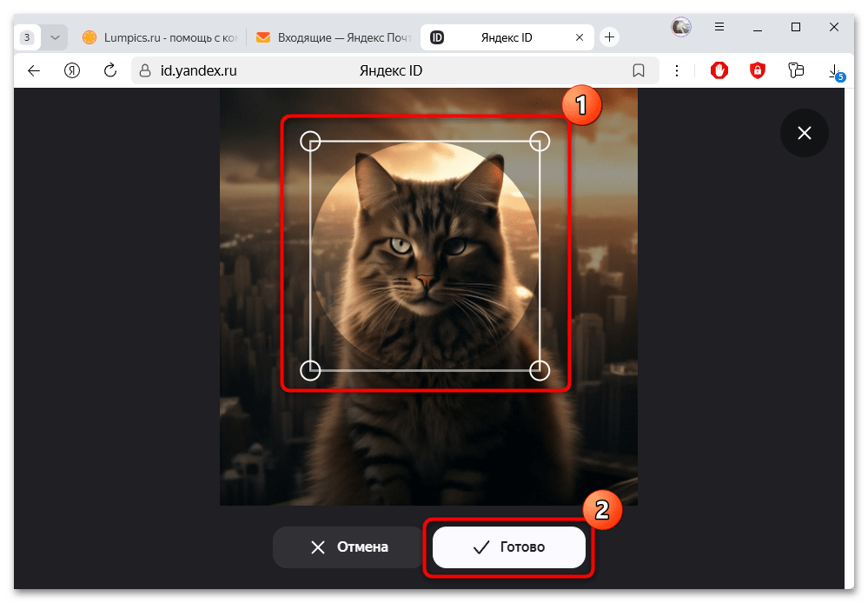868x603 pixels.
Task: Open the browser hamburger menu
Action: (x=720, y=28)
